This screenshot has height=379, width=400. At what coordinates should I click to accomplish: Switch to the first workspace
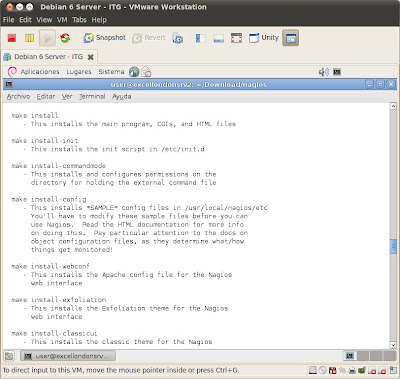click(350, 356)
